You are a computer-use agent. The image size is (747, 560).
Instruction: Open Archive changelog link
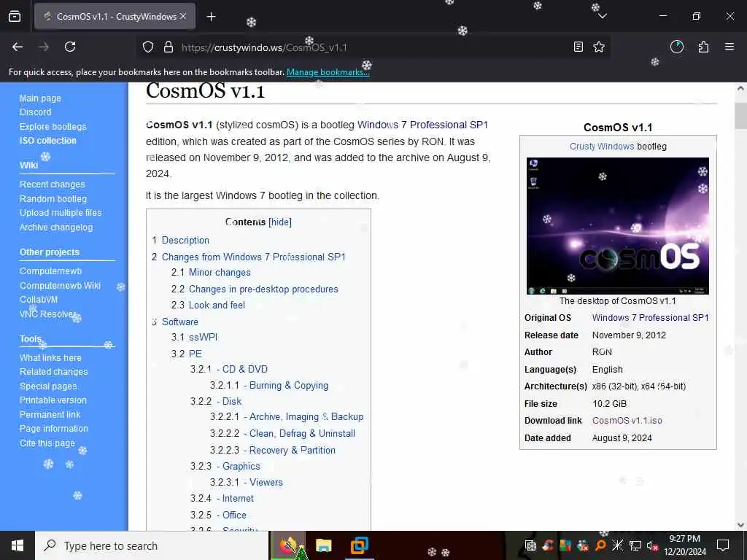coord(56,227)
